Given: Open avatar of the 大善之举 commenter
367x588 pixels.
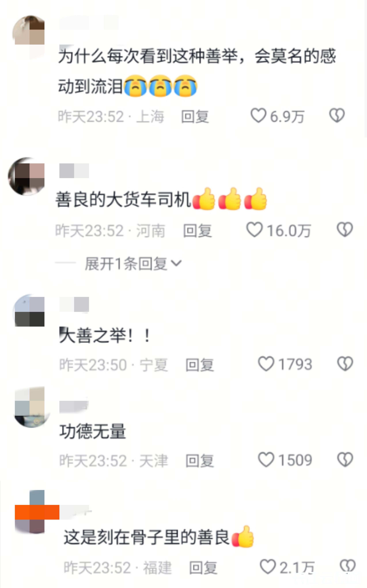Looking at the screenshot, I should click(x=29, y=311).
